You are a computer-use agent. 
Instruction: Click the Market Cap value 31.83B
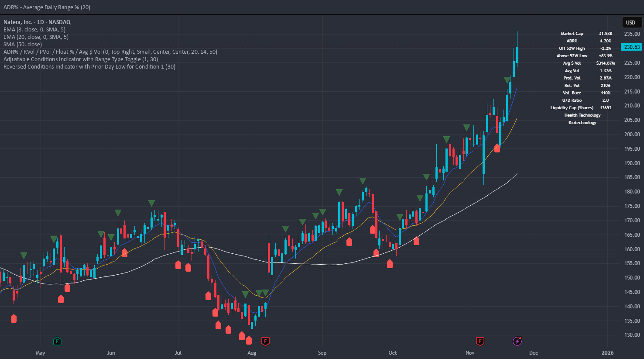pos(605,34)
